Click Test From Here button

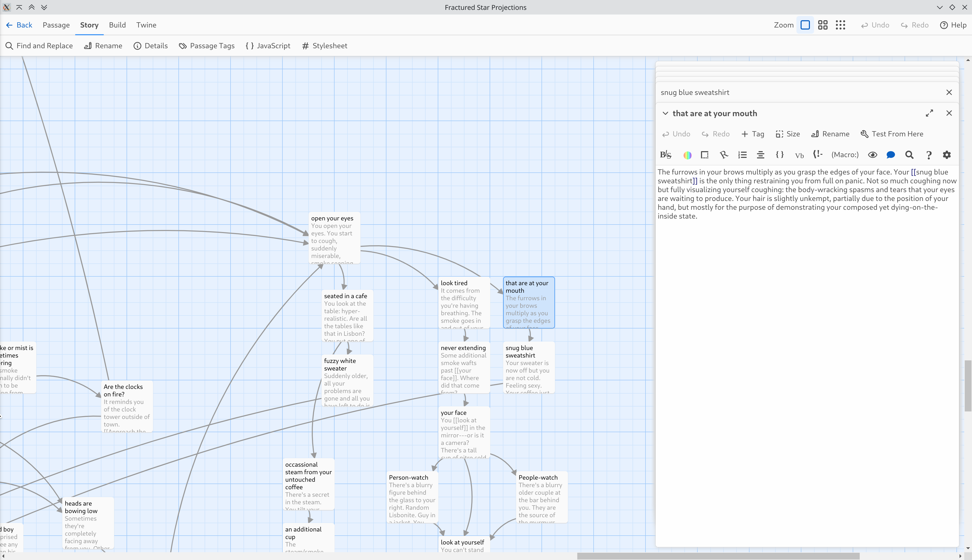892,134
